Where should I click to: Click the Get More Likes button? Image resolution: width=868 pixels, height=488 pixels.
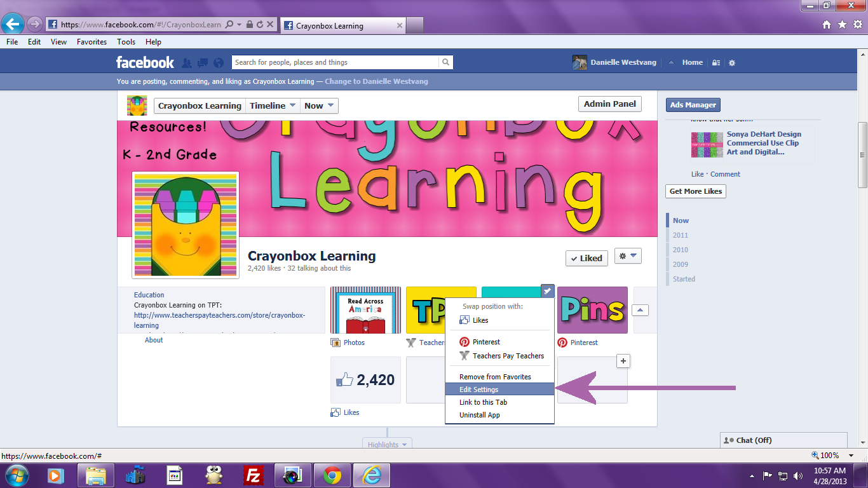coord(695,191)
